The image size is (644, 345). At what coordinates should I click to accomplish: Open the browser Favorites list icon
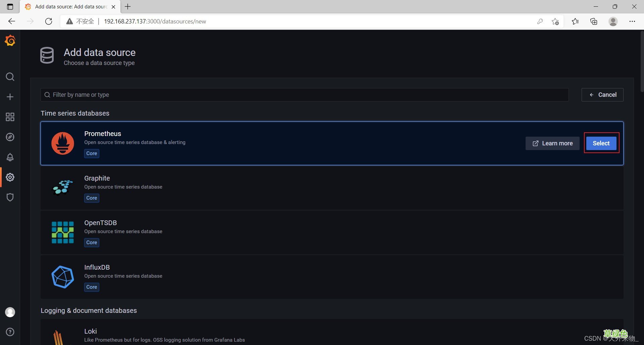(x=575, y=21)
